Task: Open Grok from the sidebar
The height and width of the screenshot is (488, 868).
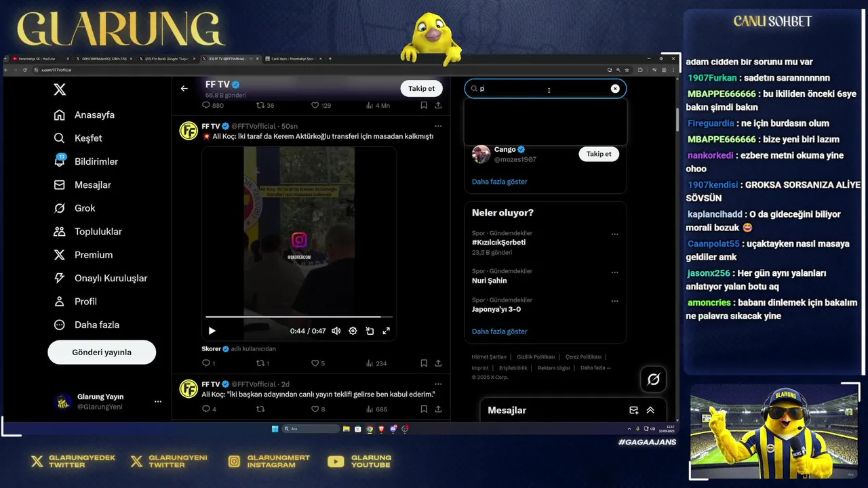Action: click(75, 208)
